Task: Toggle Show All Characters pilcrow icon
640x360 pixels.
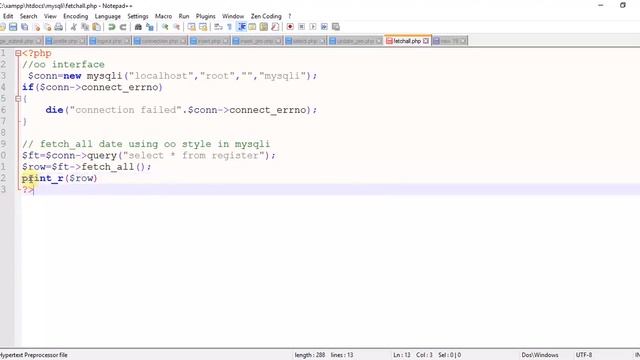Action: point(229,27)
